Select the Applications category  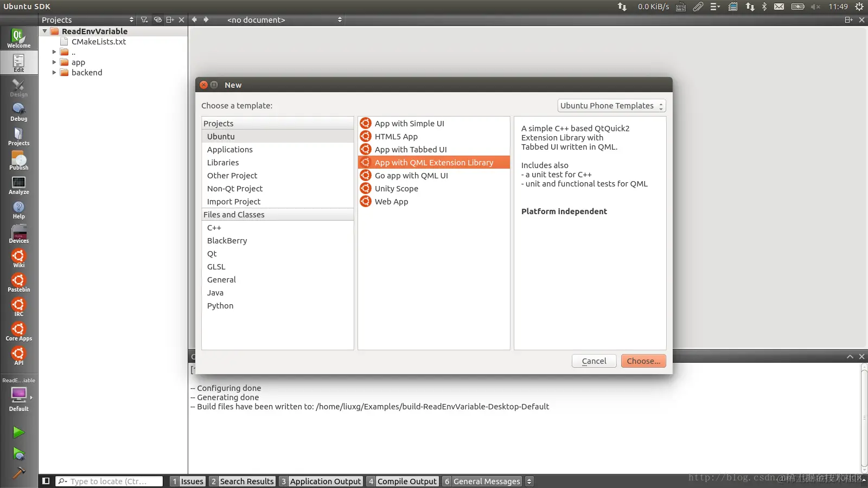(x=278, y=150)
